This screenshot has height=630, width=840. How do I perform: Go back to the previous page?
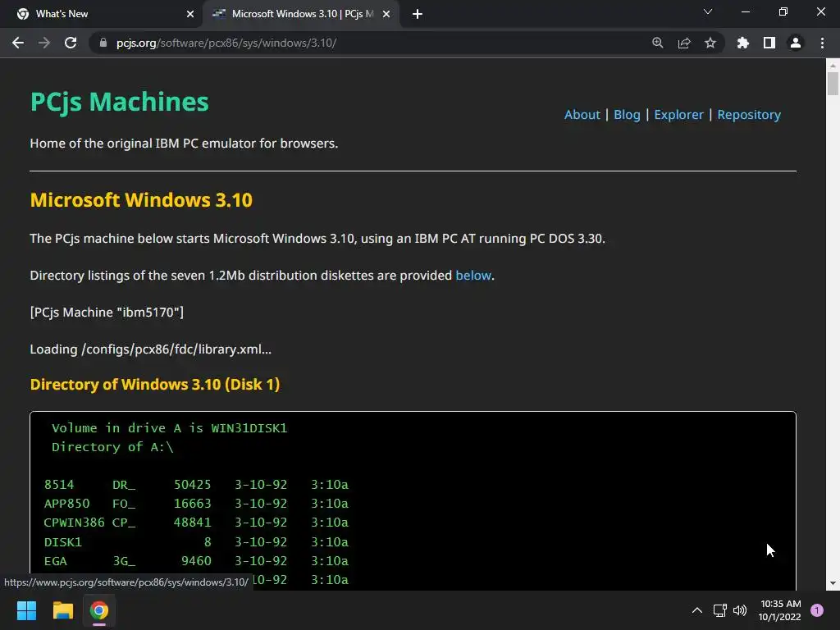coord(18,43)
